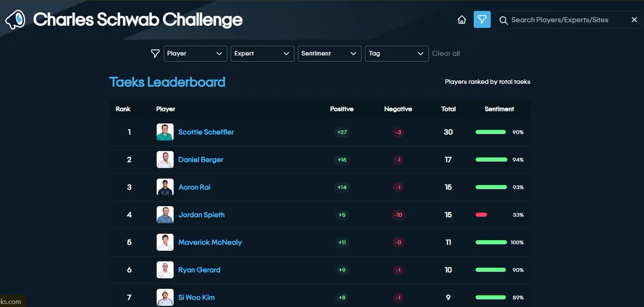The width and height of the screenshot is (644, 307).
Task: Click Jordan Spieth's headshot thumbnail
Action: pyautogui.click(x=165, y=215)
